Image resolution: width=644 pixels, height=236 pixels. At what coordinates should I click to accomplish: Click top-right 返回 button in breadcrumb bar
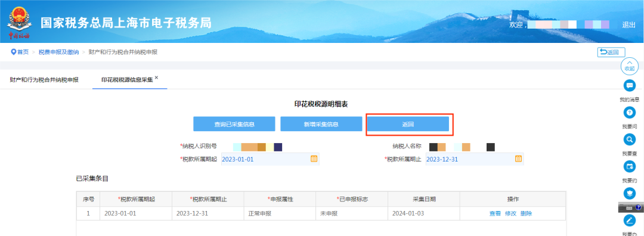[x=611, y=52]
